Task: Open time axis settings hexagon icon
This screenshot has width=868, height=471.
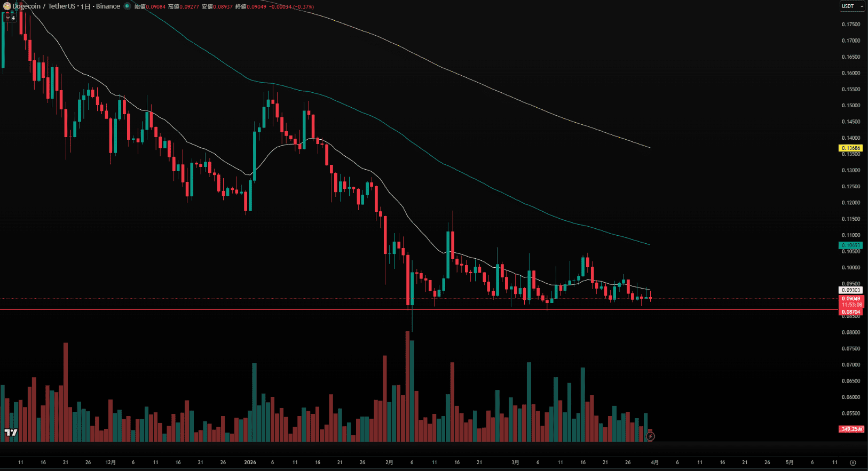Action: (x=853, y=462)
